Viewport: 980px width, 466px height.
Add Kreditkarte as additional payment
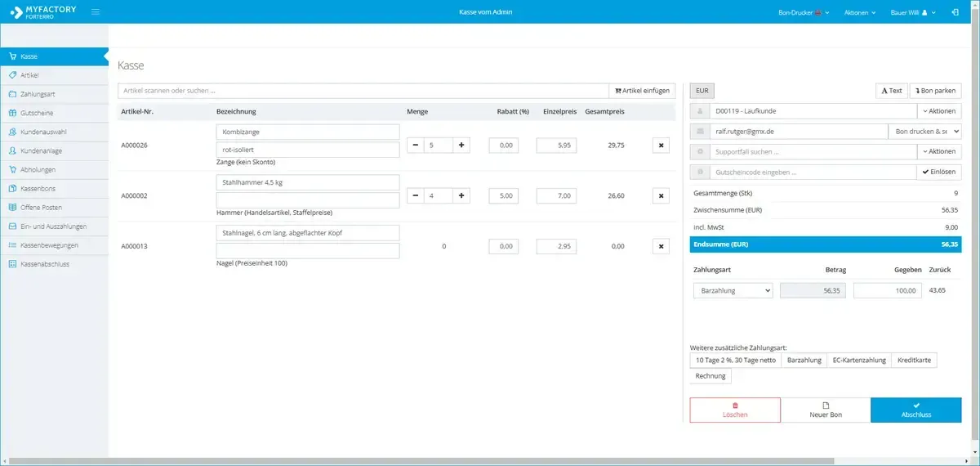click(914, 360)
